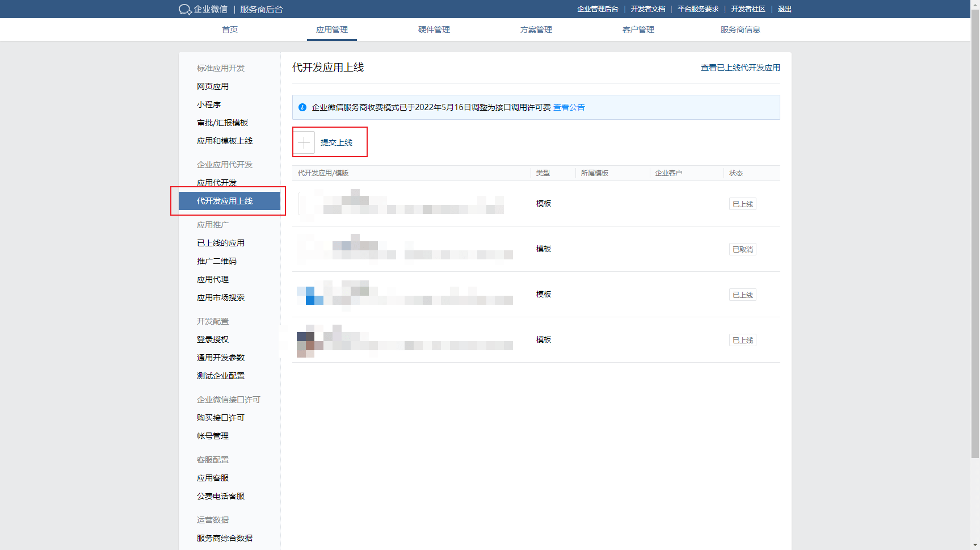Image resolution: width=980 pixels, height=550 pixels.
Task: Click the 企业微信 logo icon
Action: coord(185,10)
